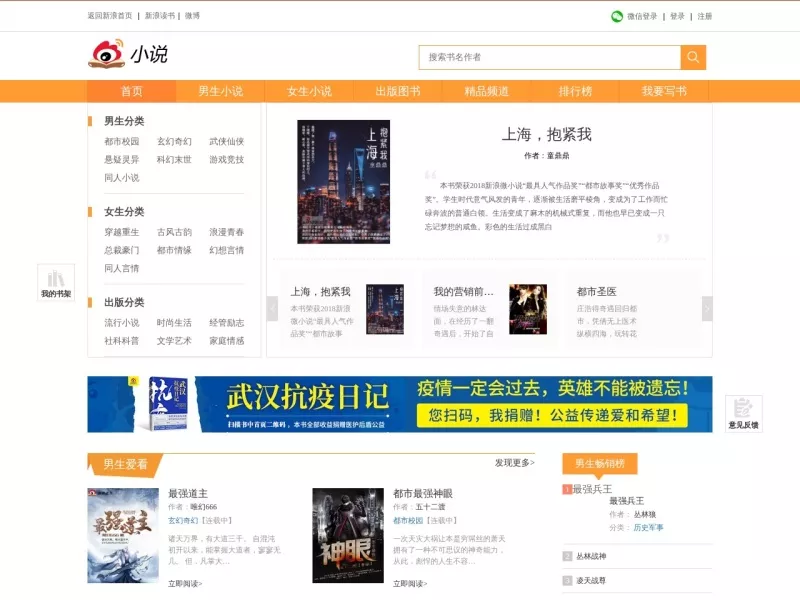800x600 pixels.
Task: Click author 丛林狼 name
Action: [x=645, y=514]
